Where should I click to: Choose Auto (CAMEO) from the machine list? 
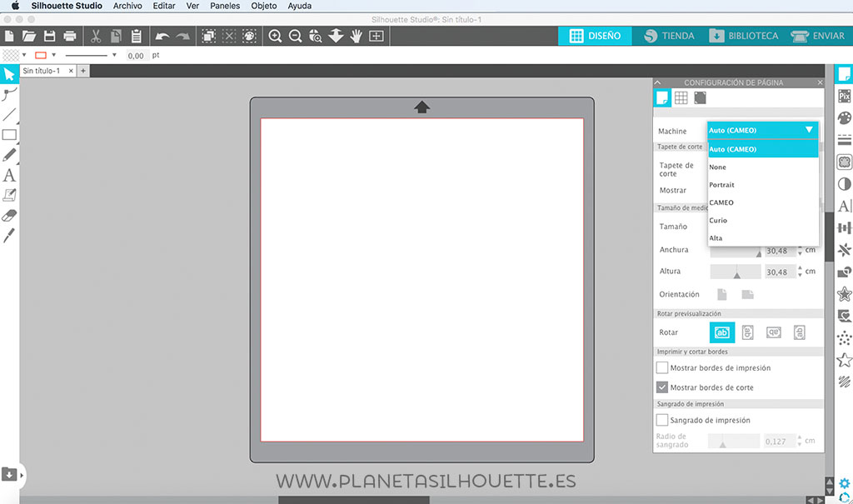click(x=763, y=149)
